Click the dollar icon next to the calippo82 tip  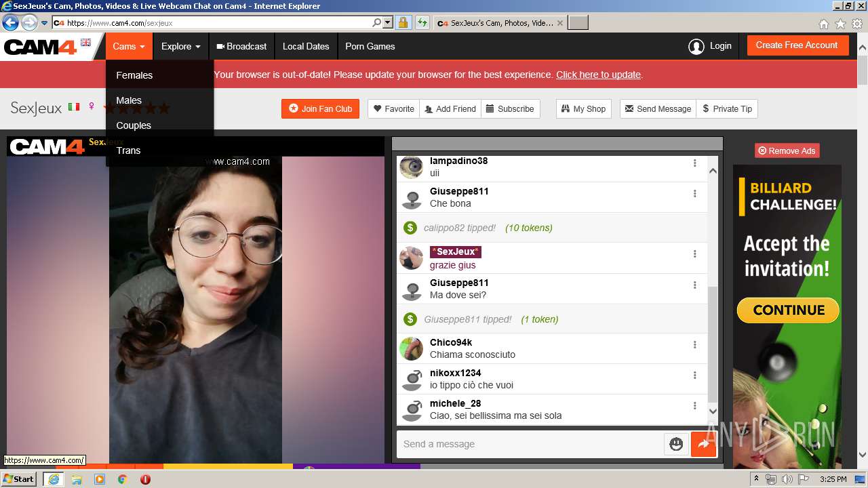point(410,228)
